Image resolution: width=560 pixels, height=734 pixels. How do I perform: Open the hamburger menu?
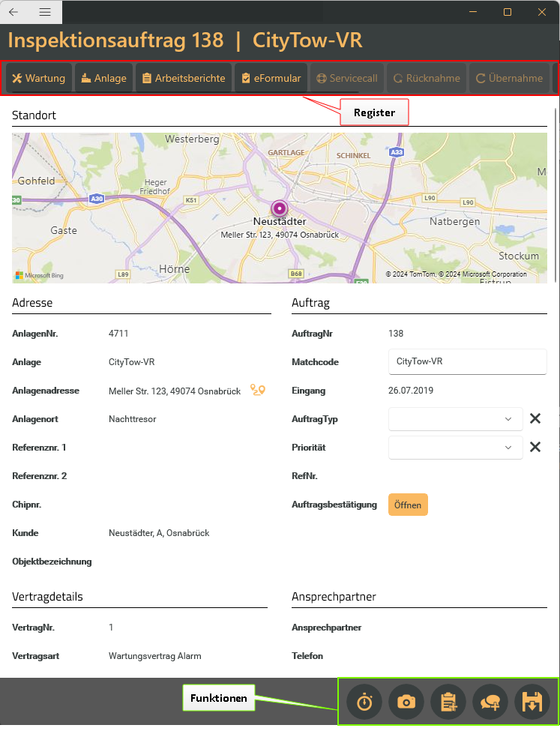coord(45,12)
